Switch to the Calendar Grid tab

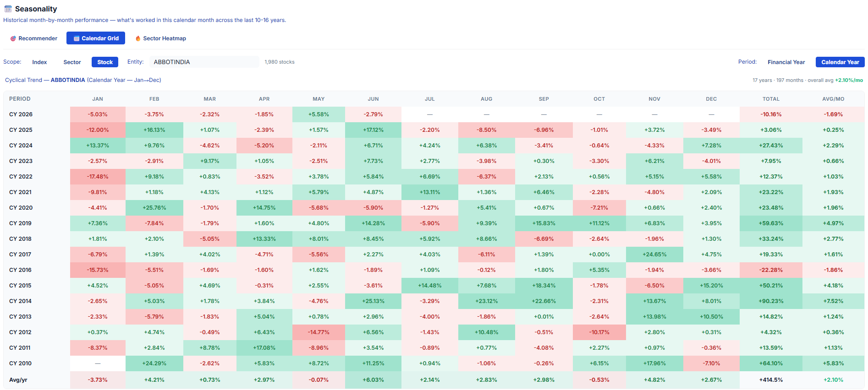pos(96,38)
